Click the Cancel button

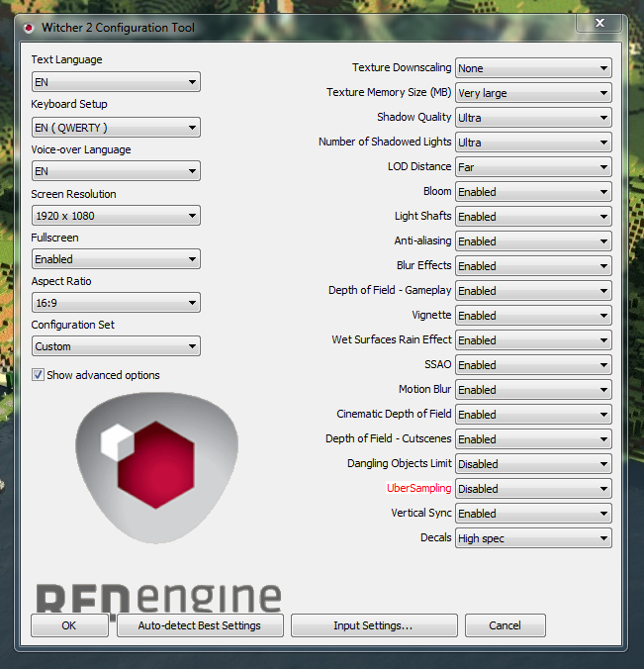pyautogui.click(x=505, y=625)
